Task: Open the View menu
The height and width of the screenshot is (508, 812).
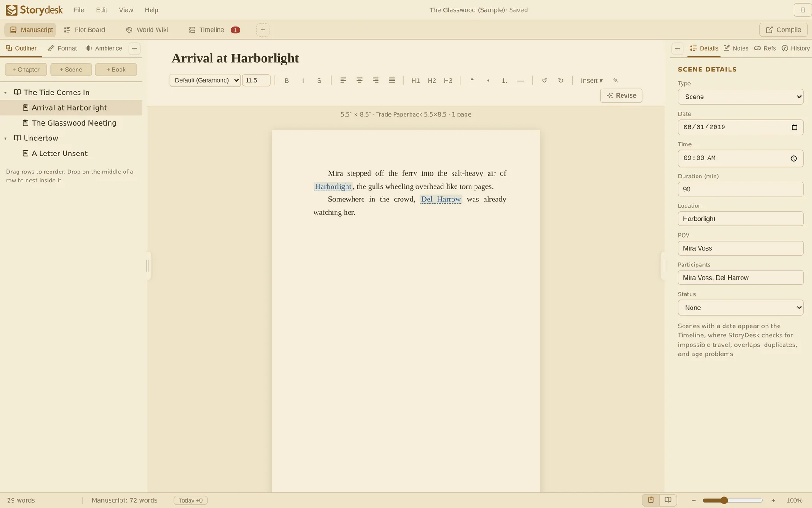Action: click(x=126, y=10)
